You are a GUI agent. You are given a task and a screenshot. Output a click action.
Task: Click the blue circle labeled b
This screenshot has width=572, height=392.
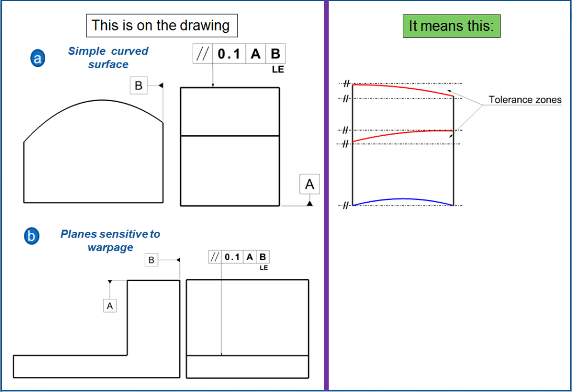tap(32, 237)
